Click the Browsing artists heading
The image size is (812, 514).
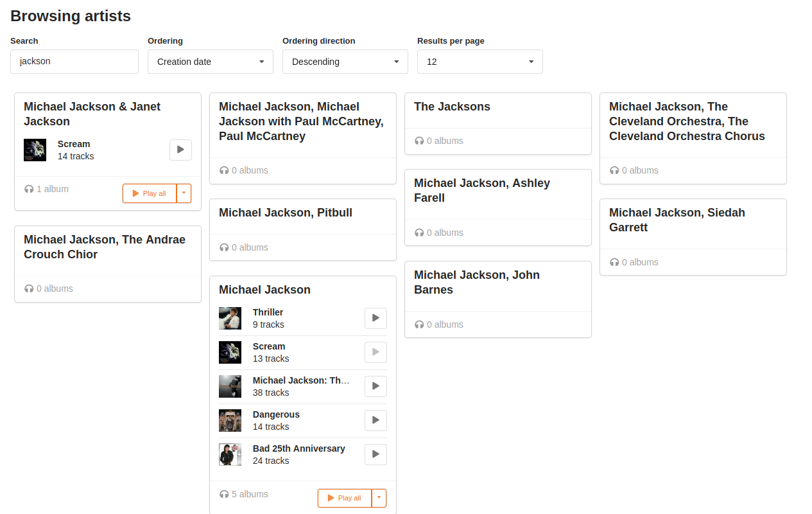click(71, 16)
